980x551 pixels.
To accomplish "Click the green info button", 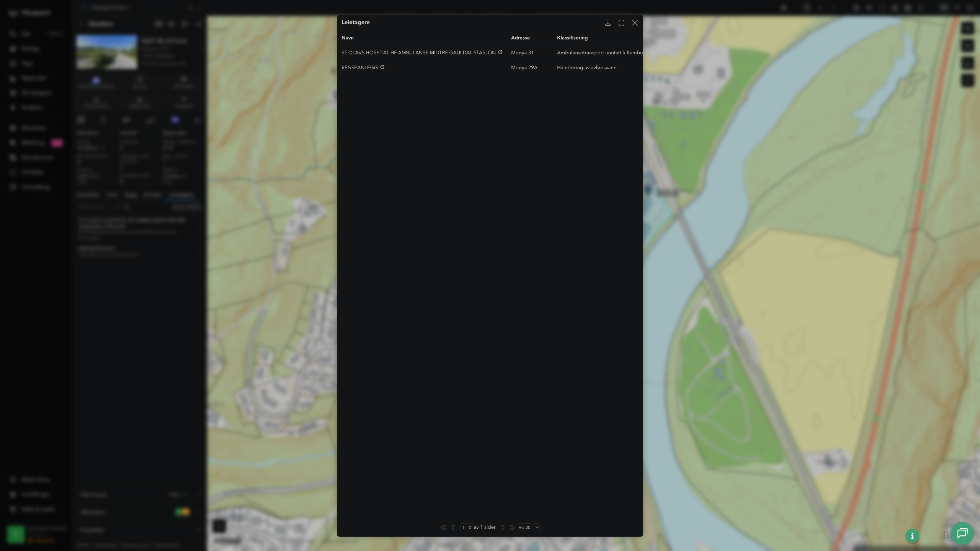I will (912, 536).
